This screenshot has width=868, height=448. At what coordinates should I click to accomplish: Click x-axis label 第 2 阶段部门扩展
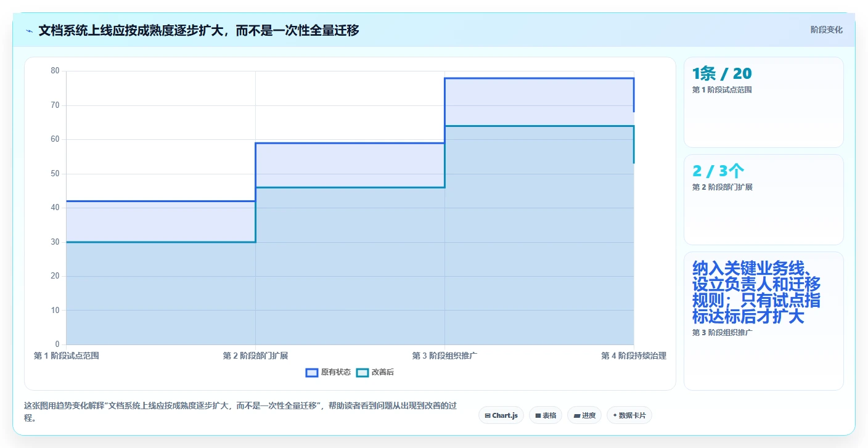pyautogui.click(x=255, y=356)
